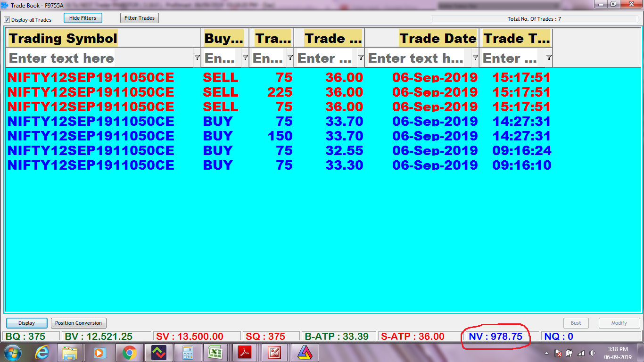
Task: Open Adobe Reader from the taskbar
Action: tap(245, 352)
